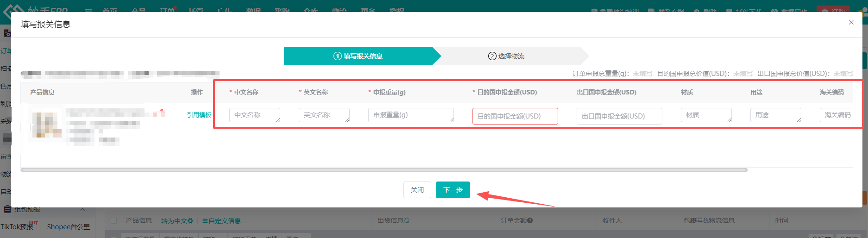868x238 pixels.
Task: Click the 申报重量(g) input field
Action: [411, 115]
